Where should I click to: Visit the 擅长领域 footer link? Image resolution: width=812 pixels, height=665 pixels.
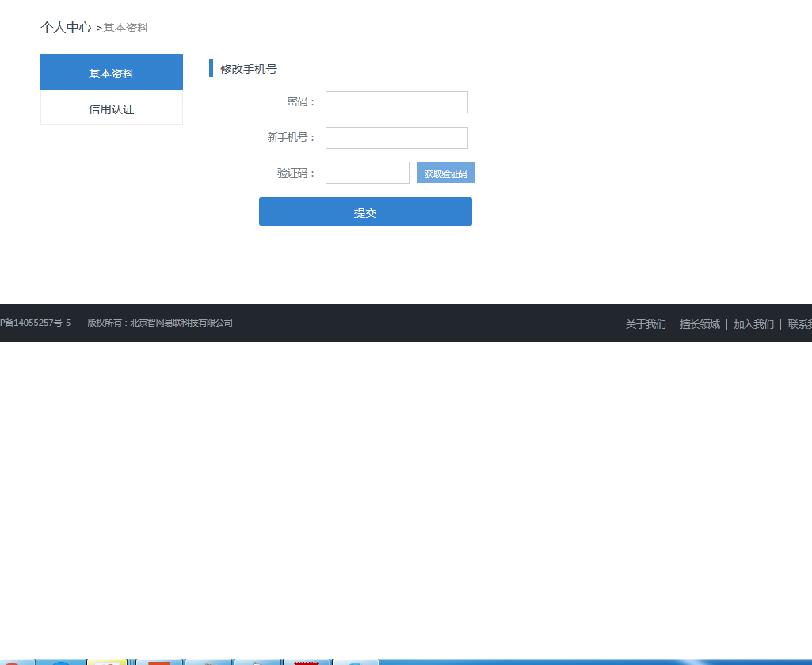pyautogui.click(x=700, y=324)
